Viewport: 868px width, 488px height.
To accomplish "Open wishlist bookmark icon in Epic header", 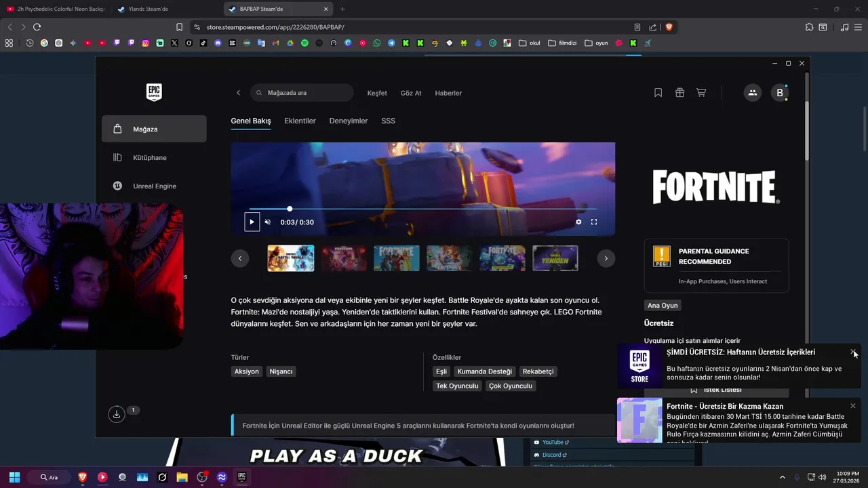I will click(658, 93).
